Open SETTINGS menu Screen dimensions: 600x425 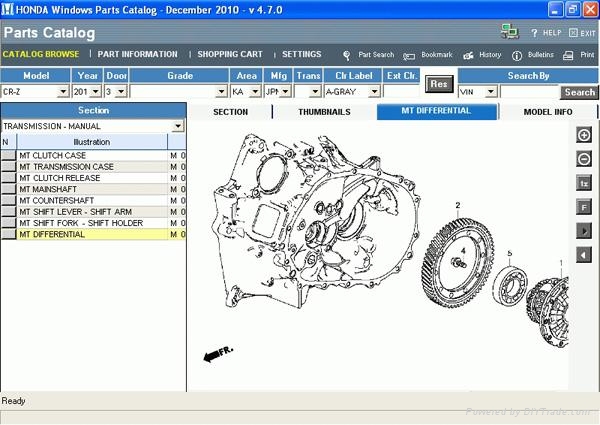[302, 54]
